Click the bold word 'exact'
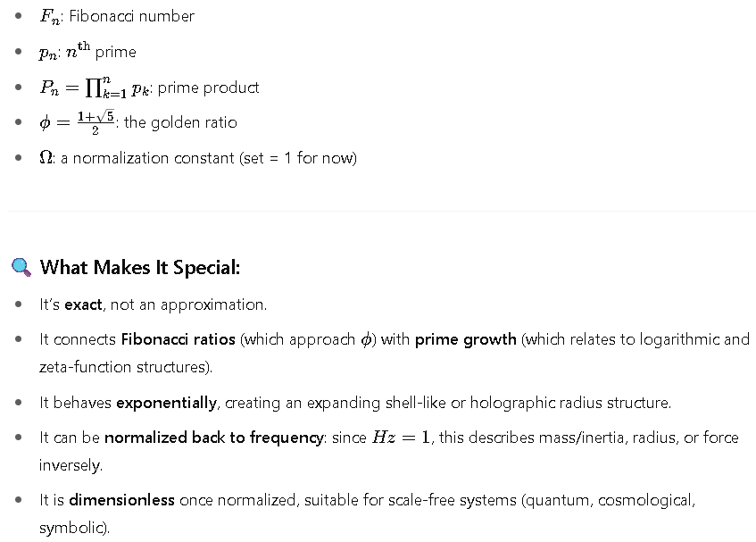The height and width of the screenshot is (542, 756). click(x=83, y=304)
